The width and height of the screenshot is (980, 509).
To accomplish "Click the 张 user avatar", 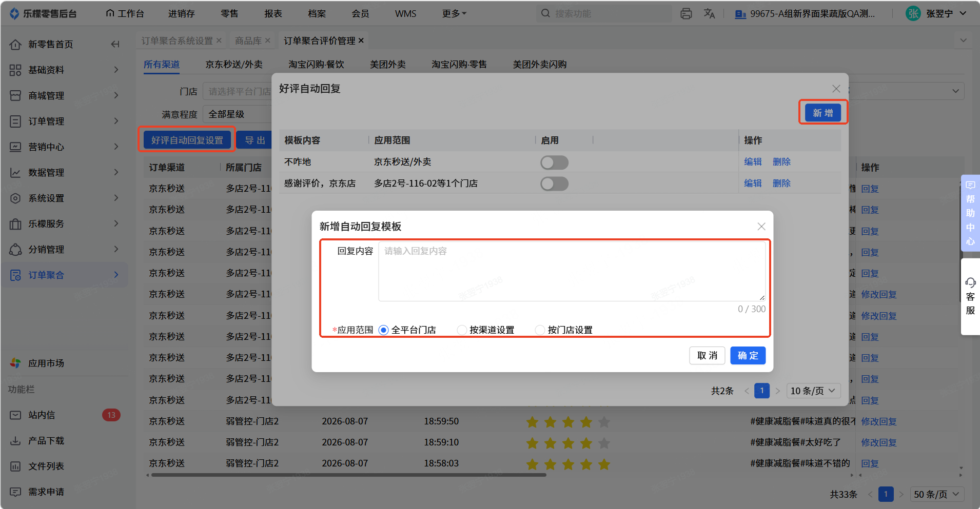I will tap(913, 13).
